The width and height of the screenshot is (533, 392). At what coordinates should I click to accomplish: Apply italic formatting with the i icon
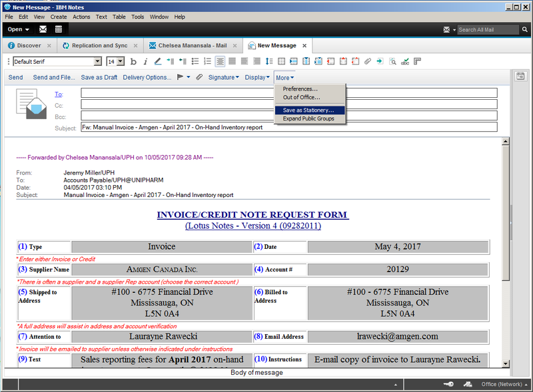[145, 61]
